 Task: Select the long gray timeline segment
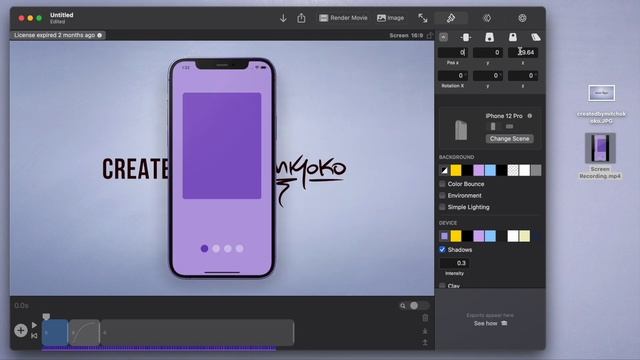197,333
